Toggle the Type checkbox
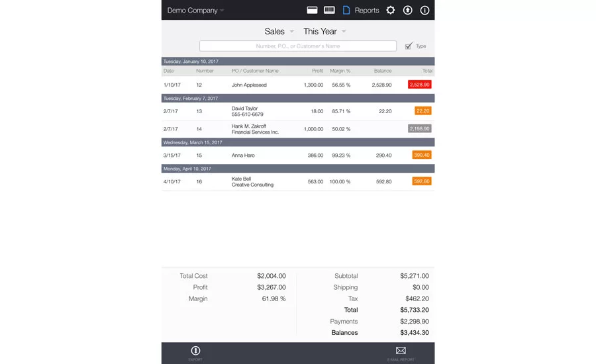The height and width of the screenshot is (364, 596). (408, 46)
